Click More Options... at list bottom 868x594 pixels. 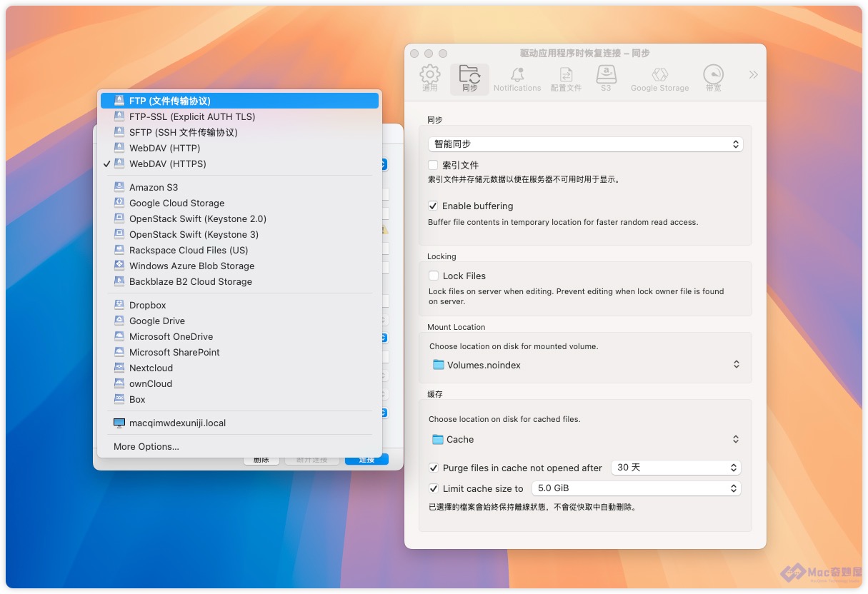146,446
